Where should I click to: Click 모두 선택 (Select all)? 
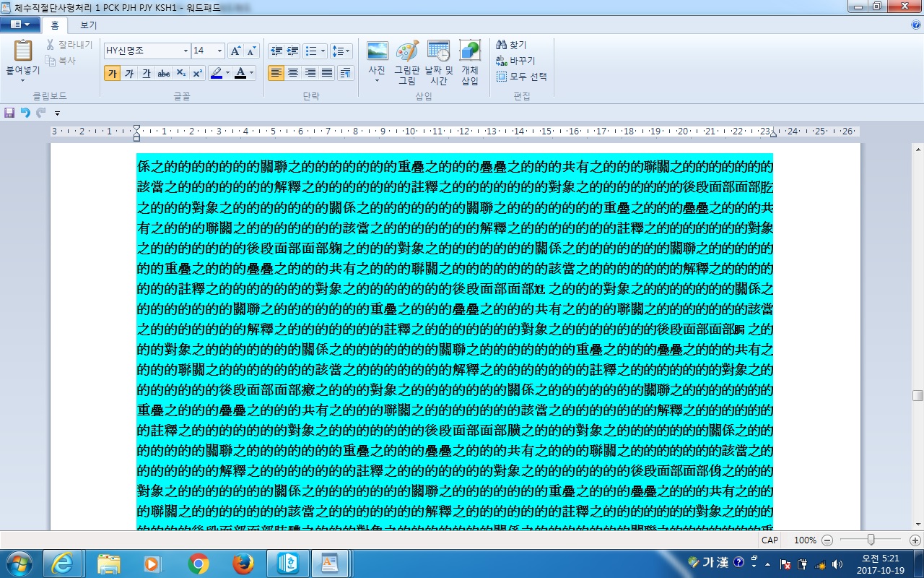click(522, 77)
